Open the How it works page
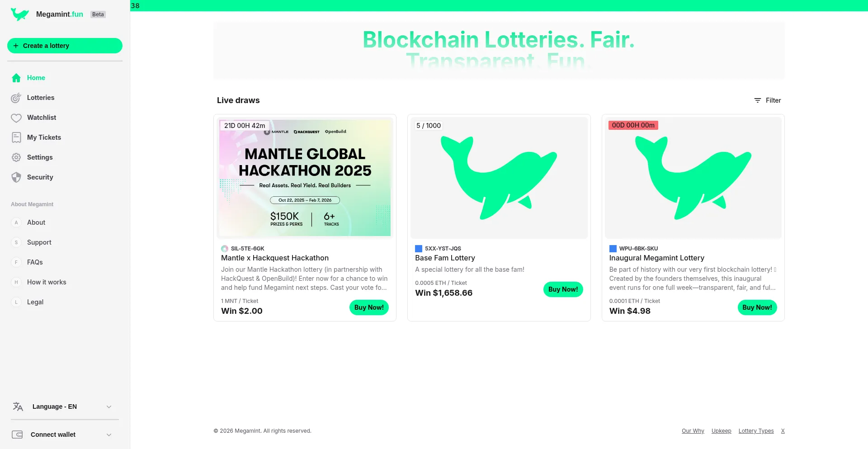This screenshot has height=449, width=868. click(x=47, y=282)
